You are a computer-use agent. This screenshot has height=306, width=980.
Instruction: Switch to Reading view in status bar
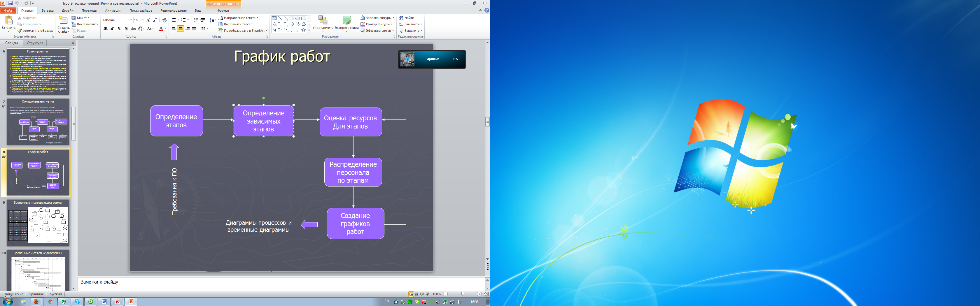coord(422,294)
